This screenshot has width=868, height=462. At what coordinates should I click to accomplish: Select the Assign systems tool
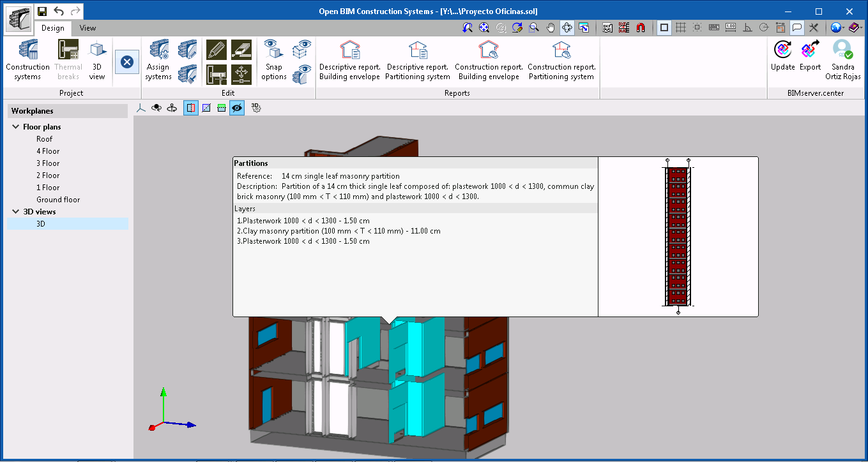pos(157,59)
